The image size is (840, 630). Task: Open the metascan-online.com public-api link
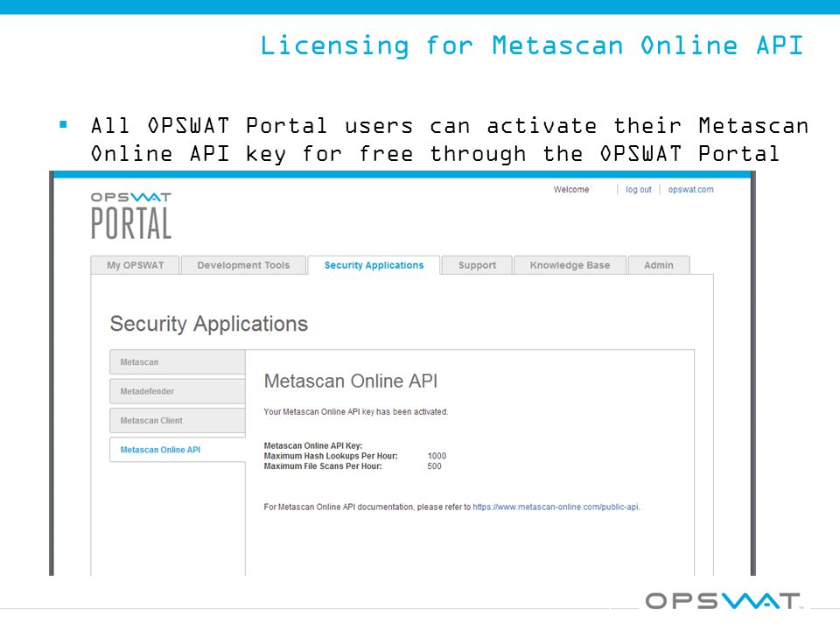coord(556,507)
